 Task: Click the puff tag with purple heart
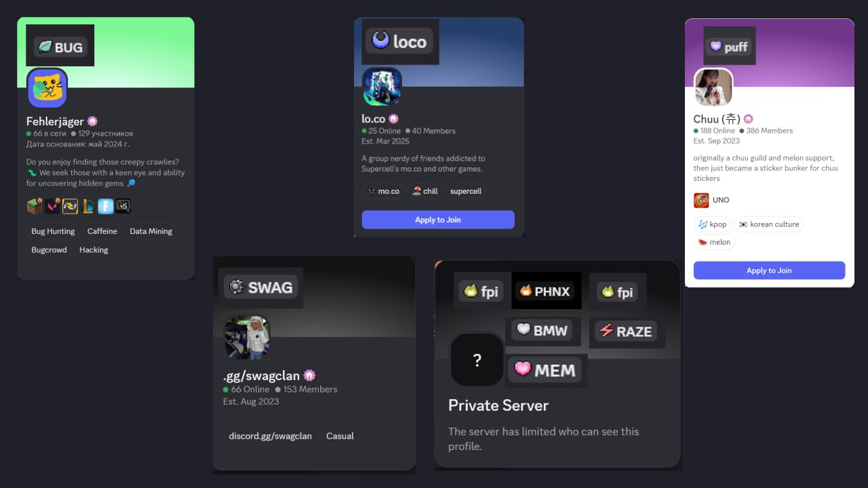[729, 47]
